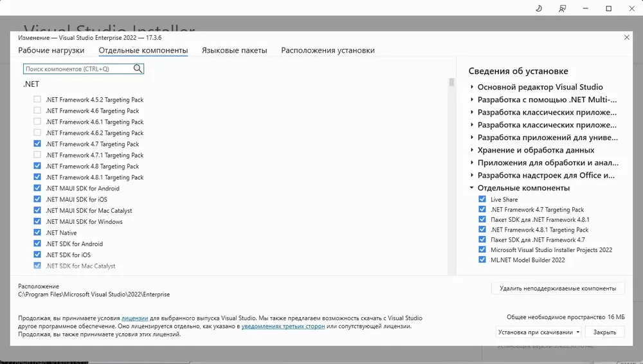Uncheck .NET MAUI SDK for Android
This screenshot has height=364, width=643.
point(37,188)
